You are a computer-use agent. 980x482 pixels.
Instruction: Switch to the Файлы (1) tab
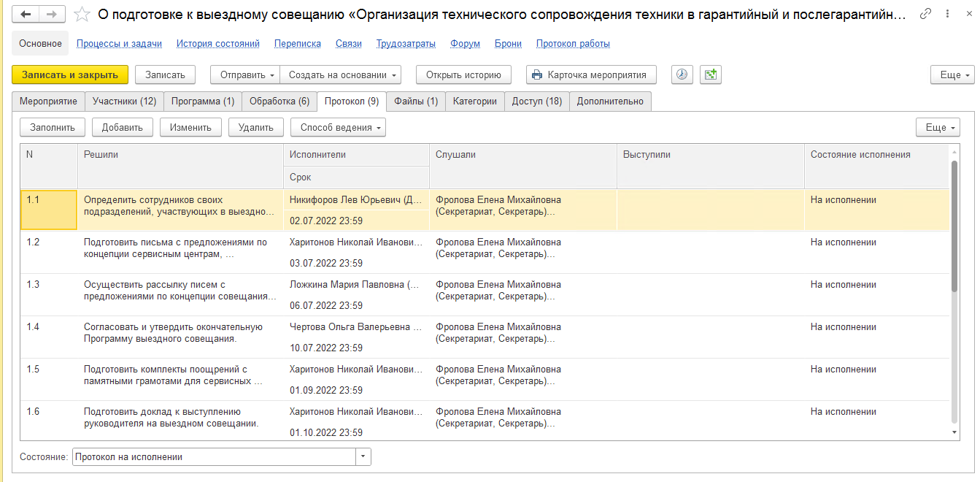click(416, 102)
